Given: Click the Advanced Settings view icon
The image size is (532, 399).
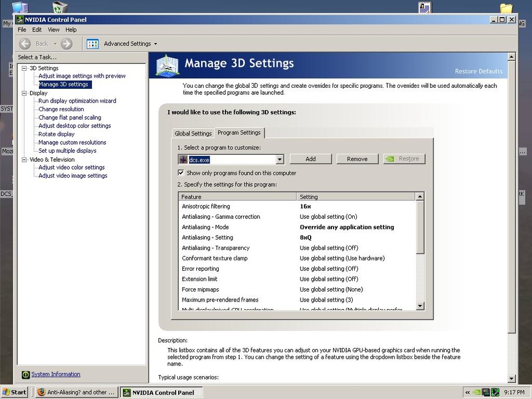Looking at the screenshot, I should coord(93,44).
